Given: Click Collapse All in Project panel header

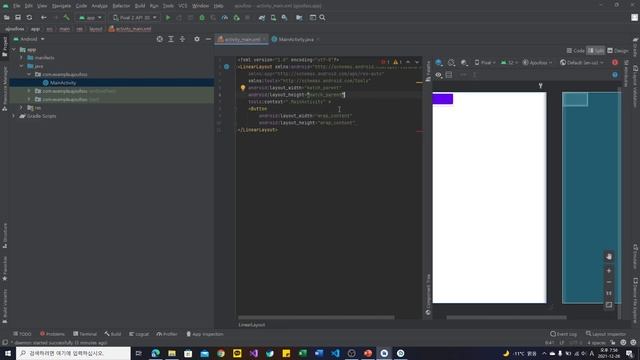Looking at the screenshot, I should (x=182, y=39).
